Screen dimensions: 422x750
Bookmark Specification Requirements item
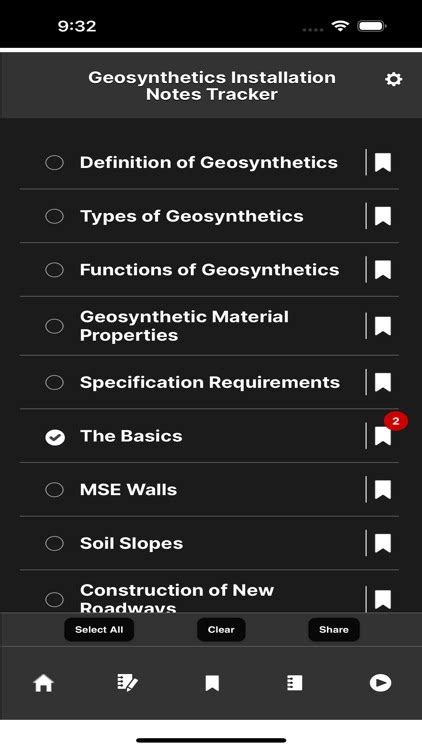tap(383, 383)
